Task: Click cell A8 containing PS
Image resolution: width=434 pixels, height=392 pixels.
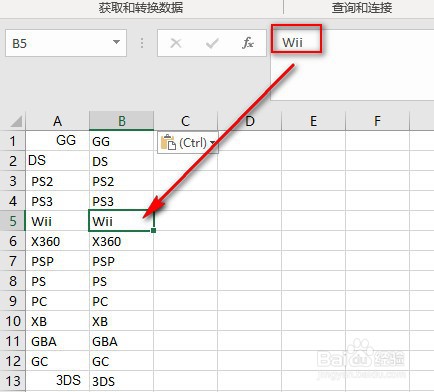Action: (x=58, y=281)
